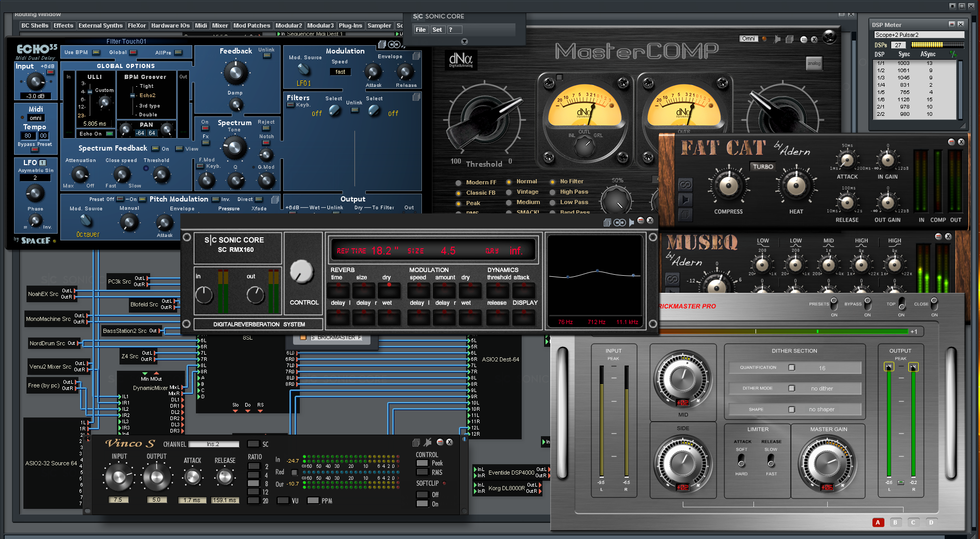Open DSP Meter Scope+2 Pulsar2 selector
This screenshot has height=539, width=980.
[x=919, y=35]
